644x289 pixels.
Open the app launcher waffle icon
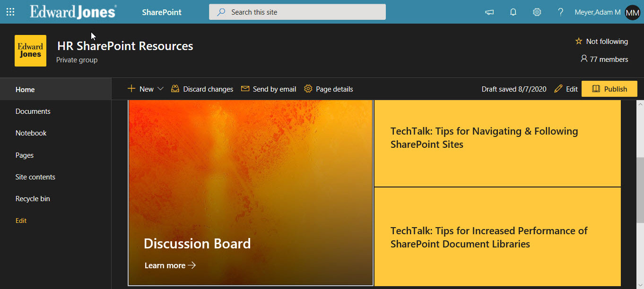click(10, 12)
